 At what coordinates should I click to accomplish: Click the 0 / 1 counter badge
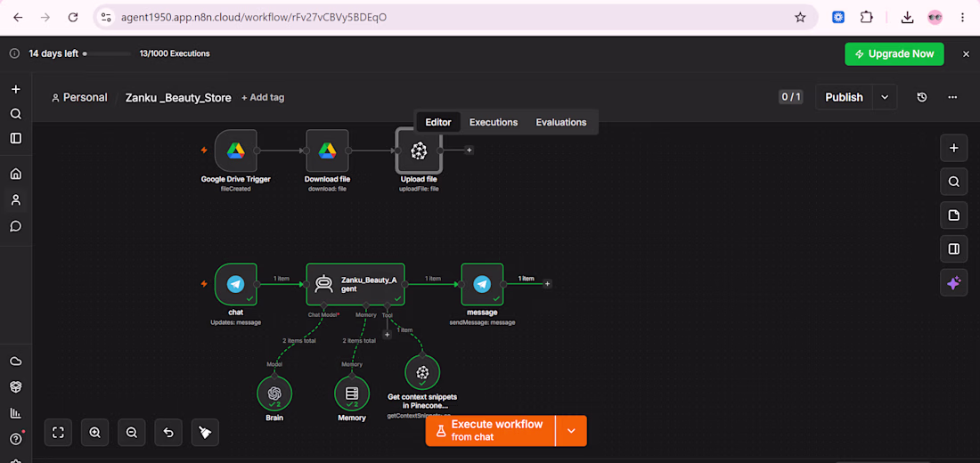click(790, 97)
